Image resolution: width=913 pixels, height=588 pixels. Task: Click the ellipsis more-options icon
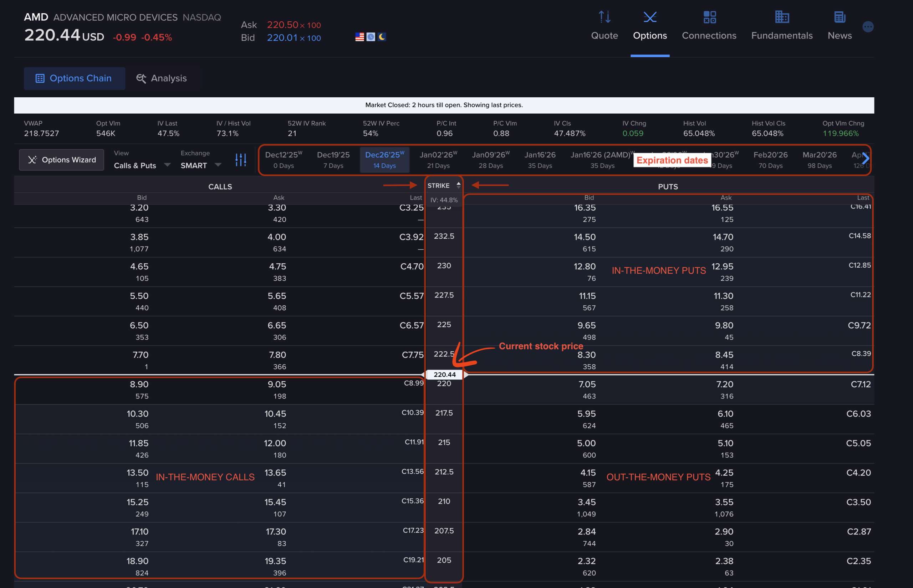point(868,27)
